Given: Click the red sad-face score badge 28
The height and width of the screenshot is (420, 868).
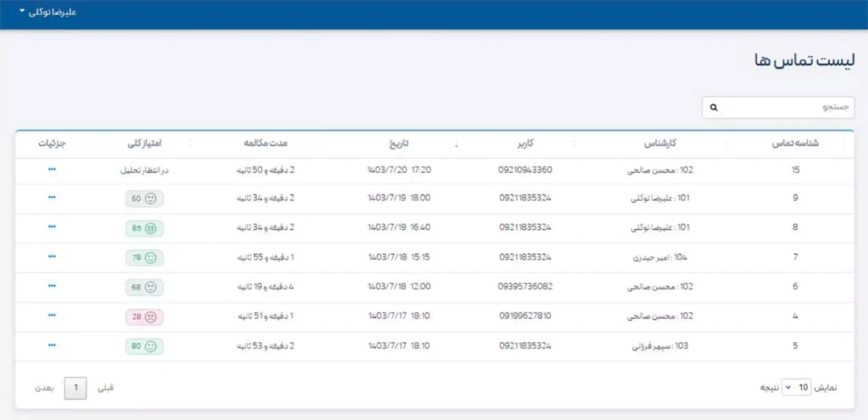Looking at the screenshot, I should pyautogui.click(x=144, y=317).
